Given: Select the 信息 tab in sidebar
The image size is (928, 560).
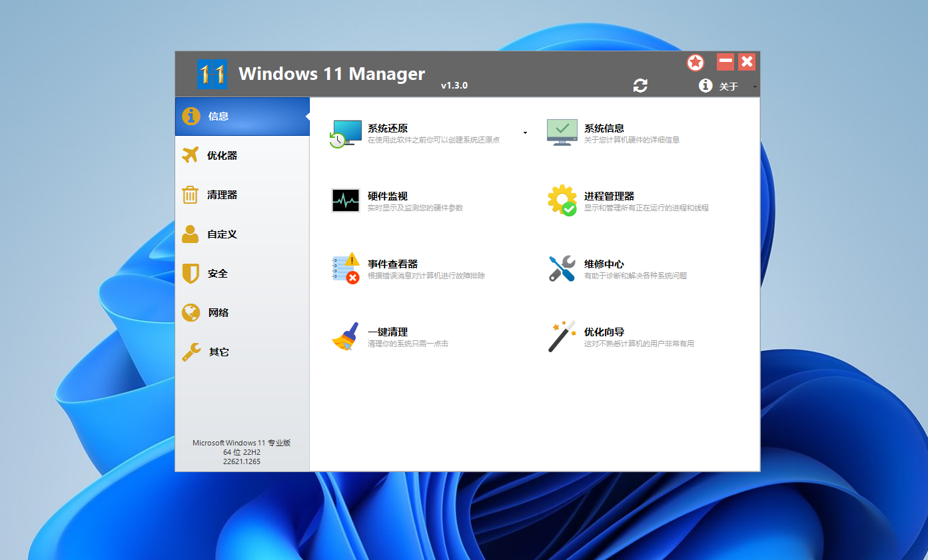Looking at the screenshot, I should [x=242, y=117].
